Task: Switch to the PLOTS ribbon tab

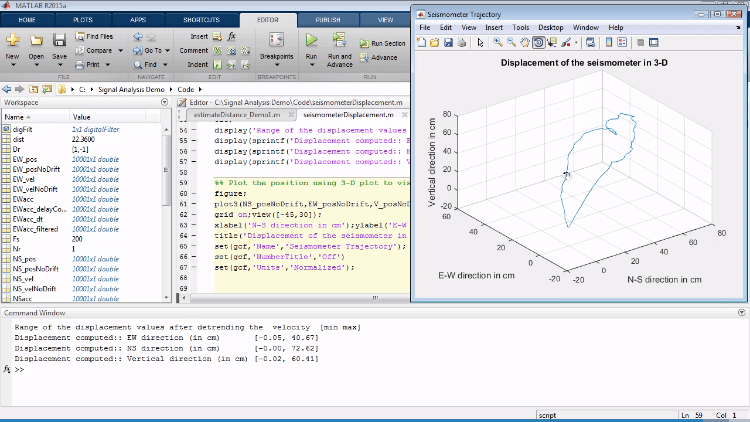Action: point(85,19)
